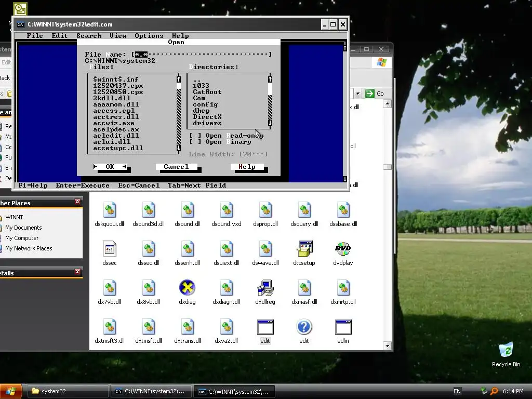Open My Computer link
The height and width of the screenshot is (399, 532).
[x=22, y=238]
